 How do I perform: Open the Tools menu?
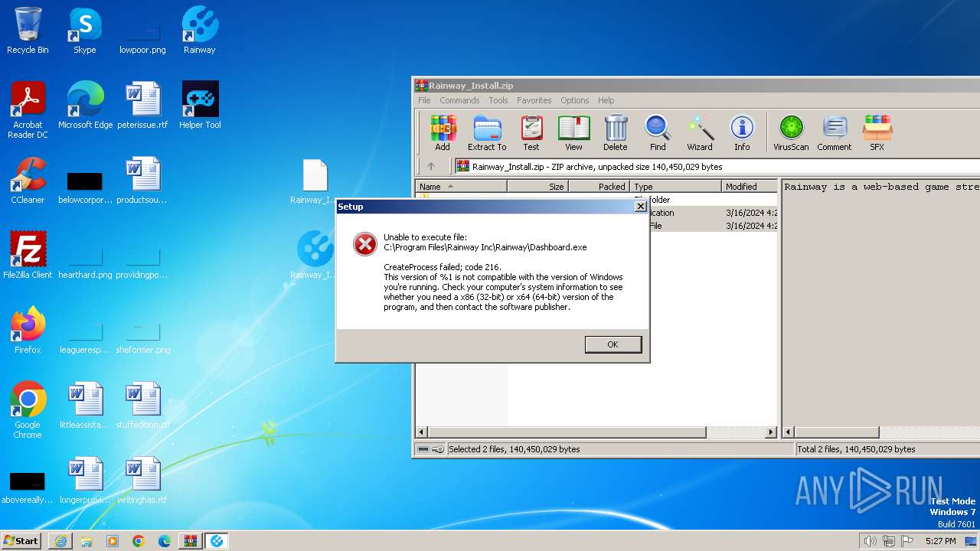tap(498, 100)
